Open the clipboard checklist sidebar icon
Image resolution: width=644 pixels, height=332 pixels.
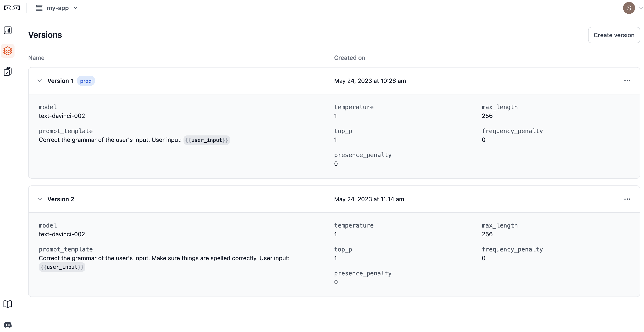[8, 71]
